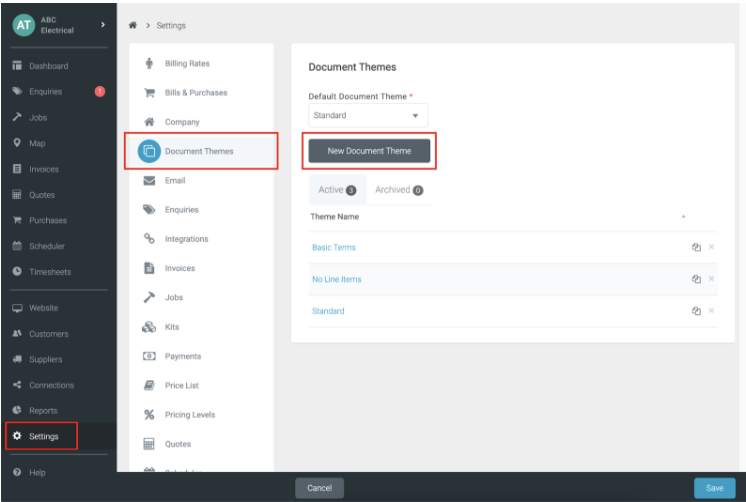The height and width of the screenshot is (502, 746).
Task: Expand the ABC Electrical company chevron
Action: 103,25
